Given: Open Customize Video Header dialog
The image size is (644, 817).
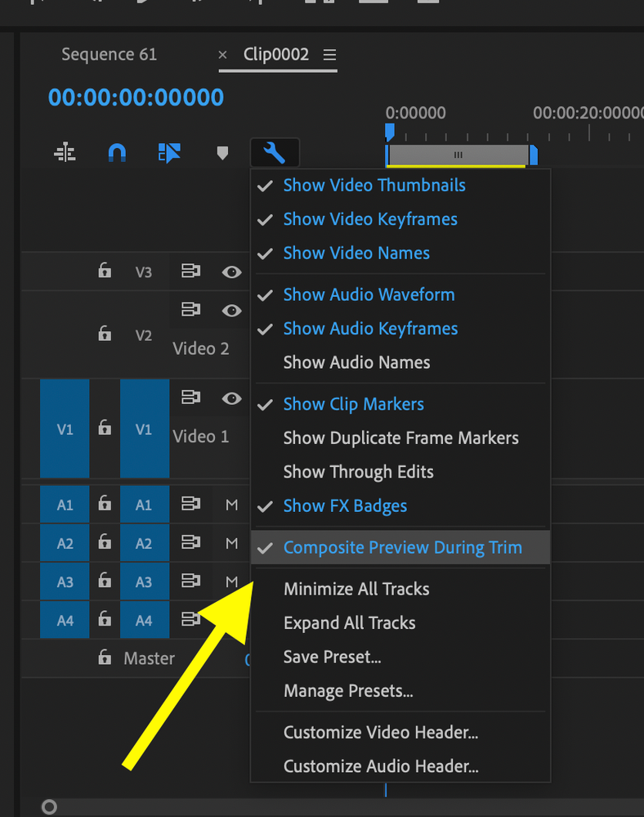Looking at the screenshot, I should click(x=380, y=733).
